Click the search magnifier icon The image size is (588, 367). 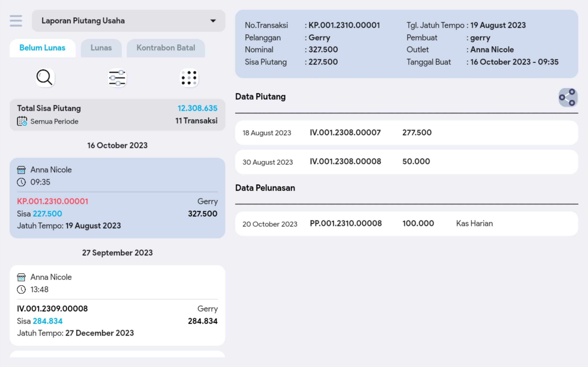click(x=45, y=78)
